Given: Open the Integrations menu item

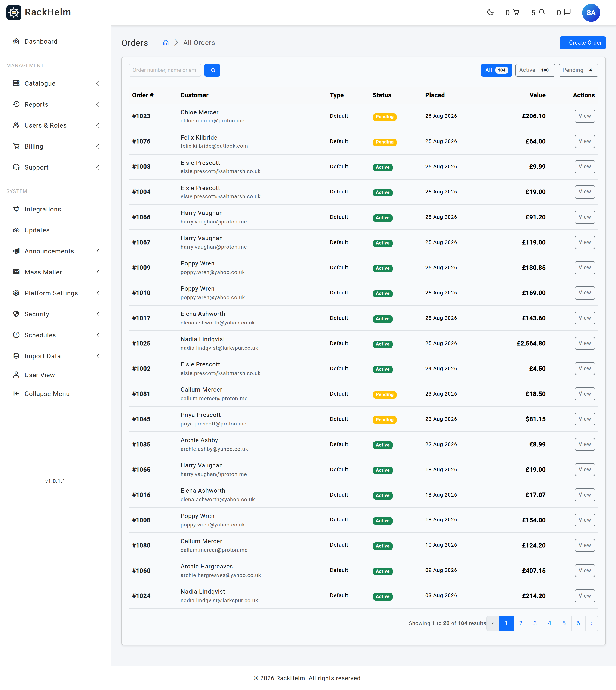Looking at the screenshot, I should (x=55, y=209).
